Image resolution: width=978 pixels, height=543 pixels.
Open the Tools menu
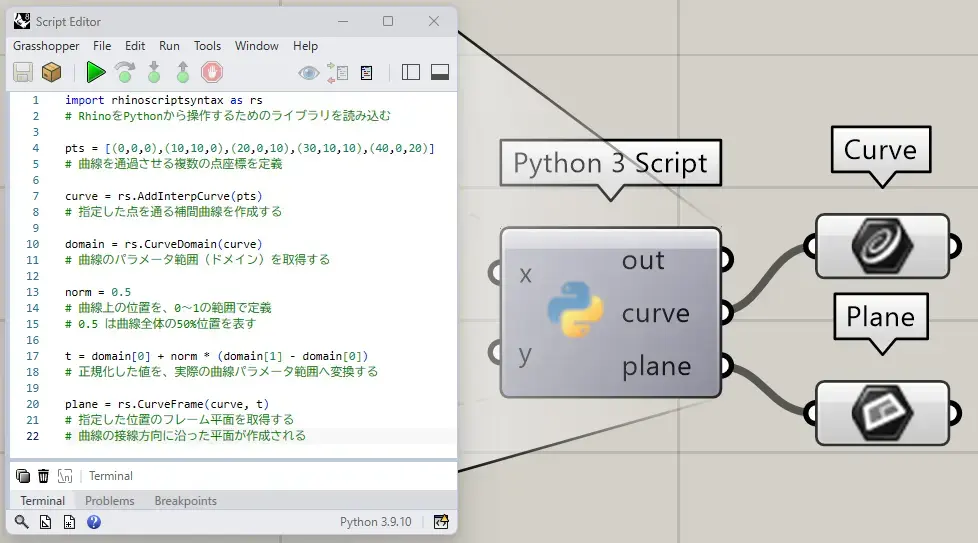207,46
